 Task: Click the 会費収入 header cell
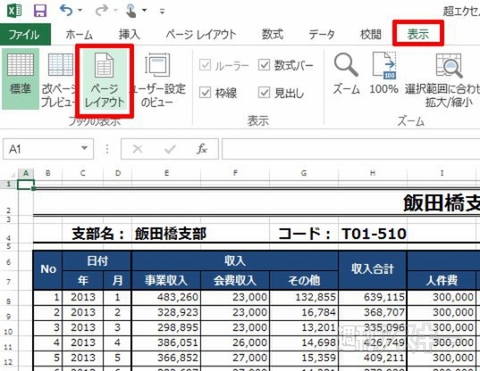235,280
